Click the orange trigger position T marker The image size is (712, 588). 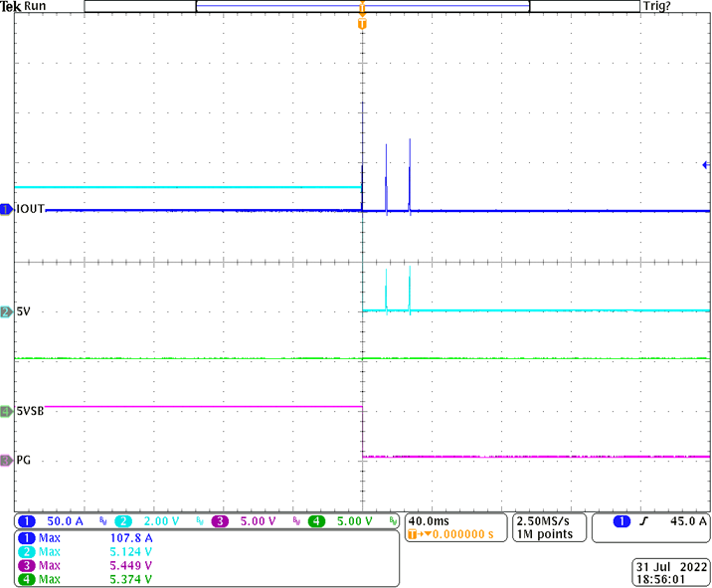point(362,24)
